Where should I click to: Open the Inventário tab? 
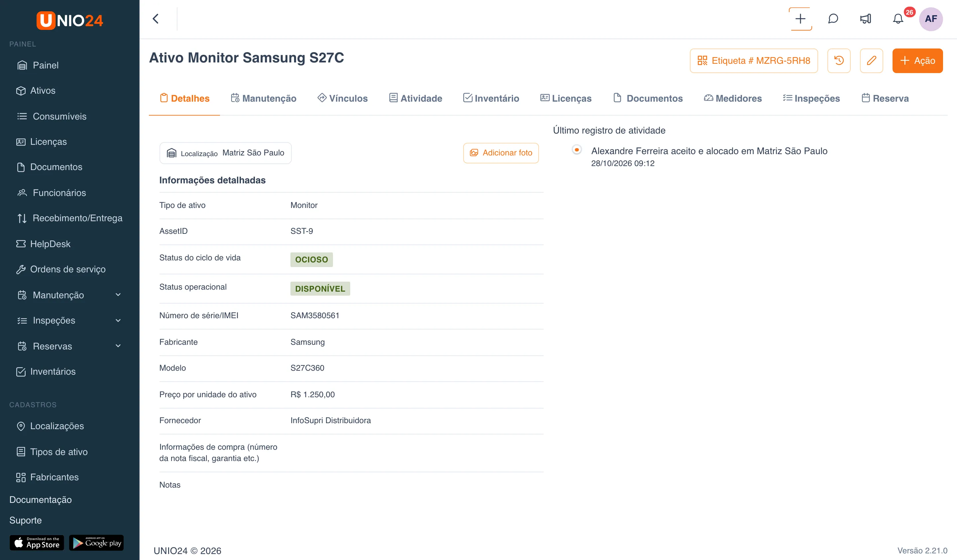491,98
